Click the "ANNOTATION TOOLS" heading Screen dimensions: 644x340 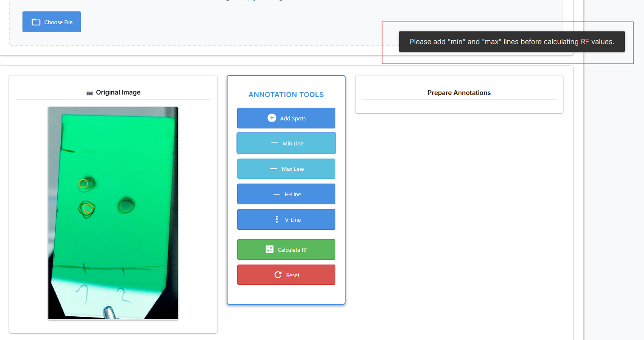[x=286, y=95]
